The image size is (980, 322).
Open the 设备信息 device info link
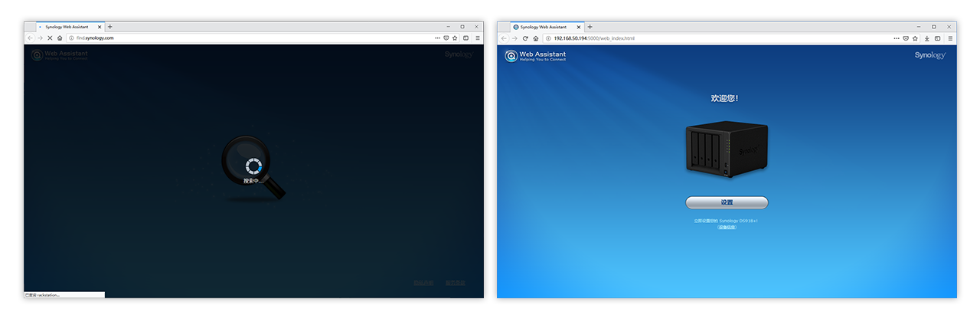click(x=727, y=227)
